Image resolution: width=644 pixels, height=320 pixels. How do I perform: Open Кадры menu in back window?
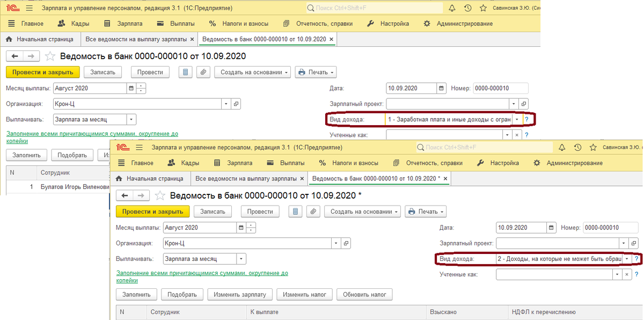point(73,24)
